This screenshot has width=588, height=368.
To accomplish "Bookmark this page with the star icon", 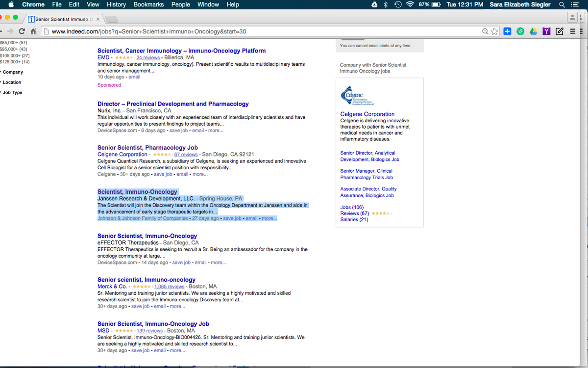I will coord(494,31).
